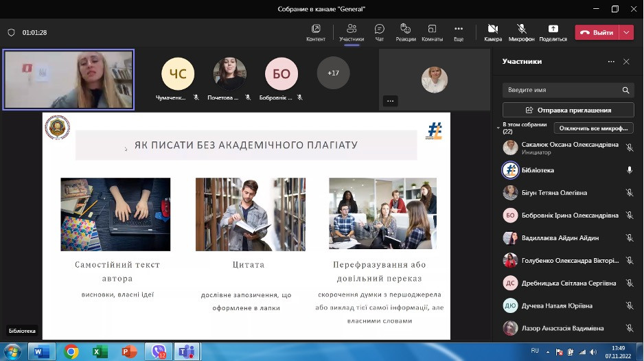Expand the dropdown arrow next to Выйти

626,32
